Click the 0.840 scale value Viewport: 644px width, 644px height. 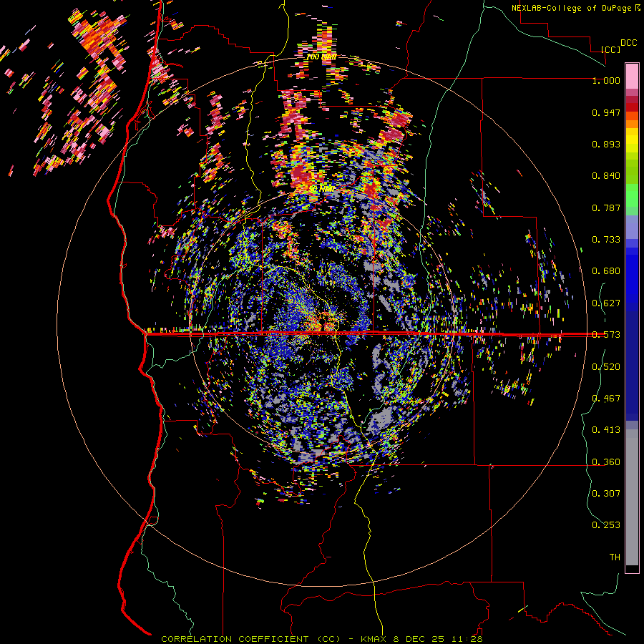point(606,176)
